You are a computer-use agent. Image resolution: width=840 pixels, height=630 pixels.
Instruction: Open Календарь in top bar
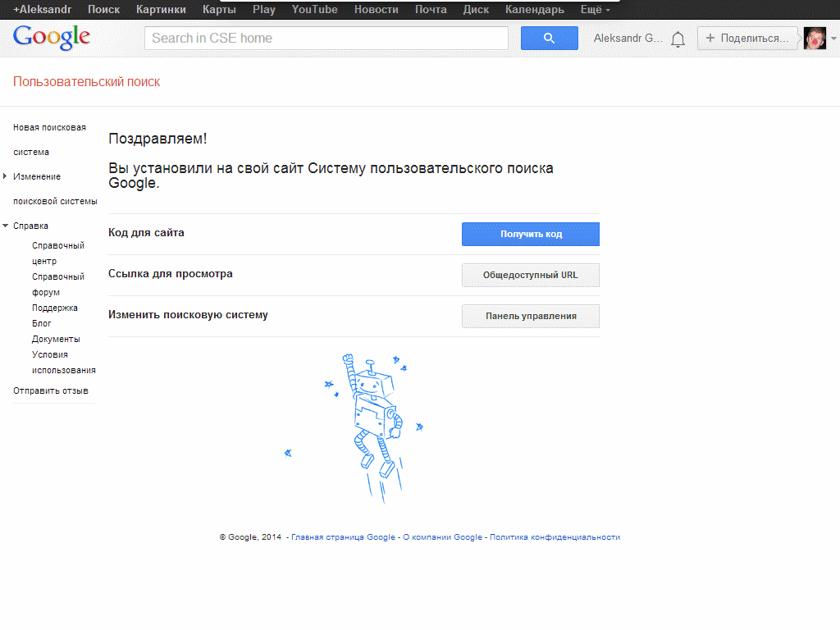pyautogui.click(x=535, y=10)
